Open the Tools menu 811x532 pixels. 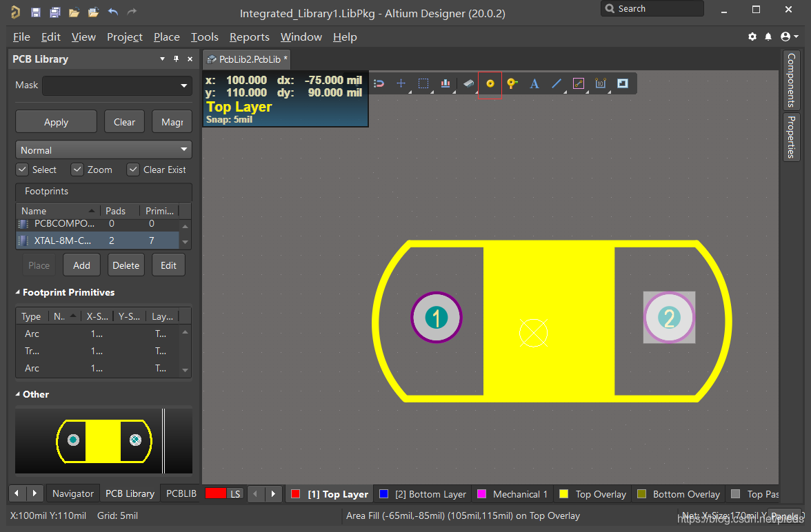[x=204, y=37]
